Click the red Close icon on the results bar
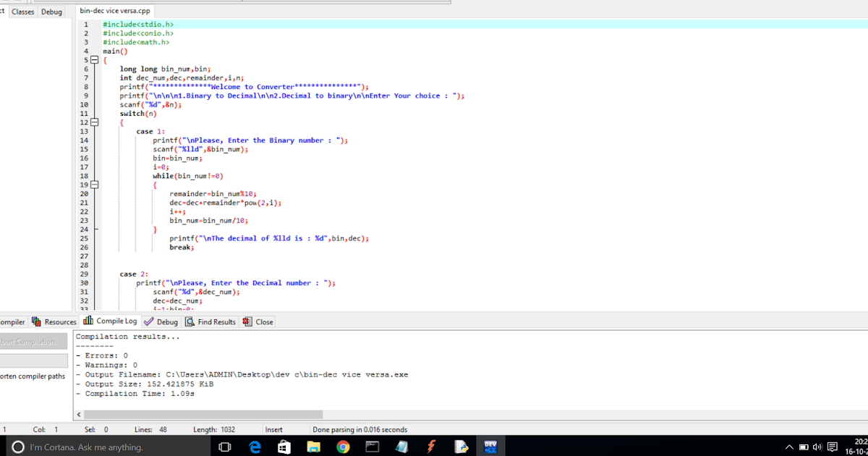Viewport: 868px width, 456px height. point(246,321)
